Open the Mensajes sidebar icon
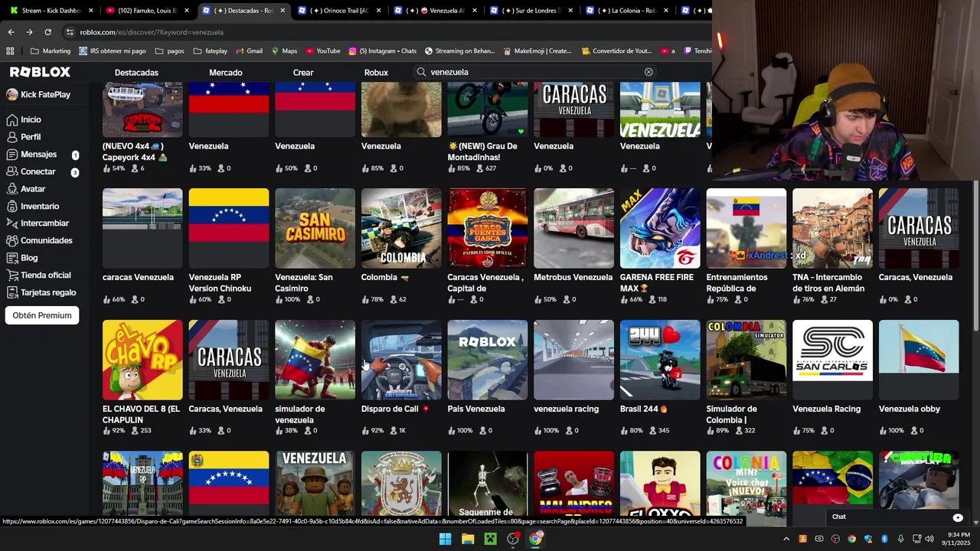The image size is (980, 551). (12, 155)
